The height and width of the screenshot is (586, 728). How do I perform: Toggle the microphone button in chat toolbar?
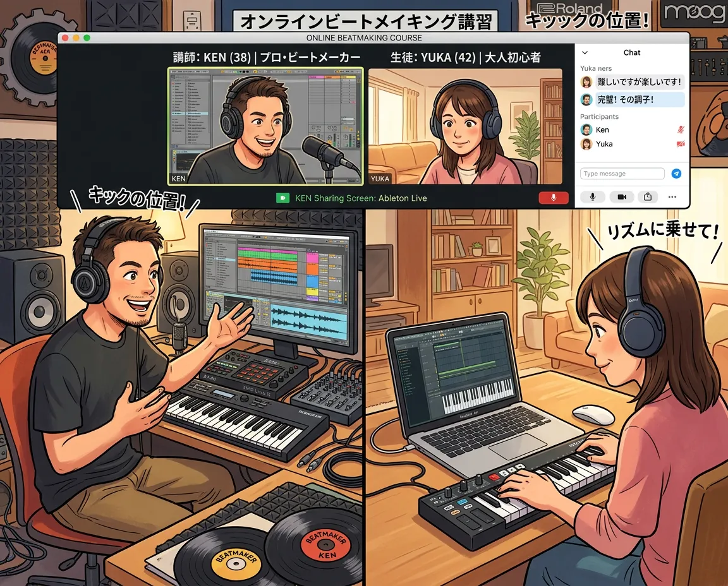click(592, 197)
